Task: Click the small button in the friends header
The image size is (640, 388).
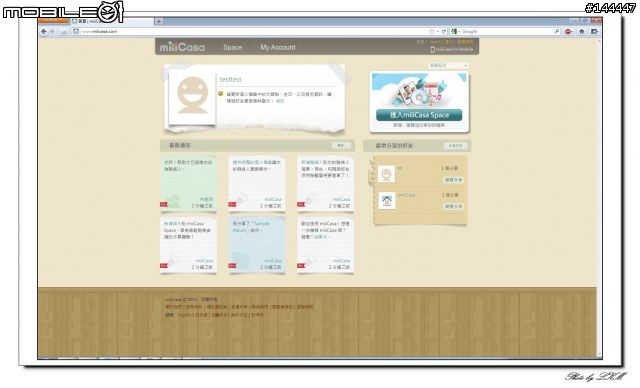Action: 455,146
